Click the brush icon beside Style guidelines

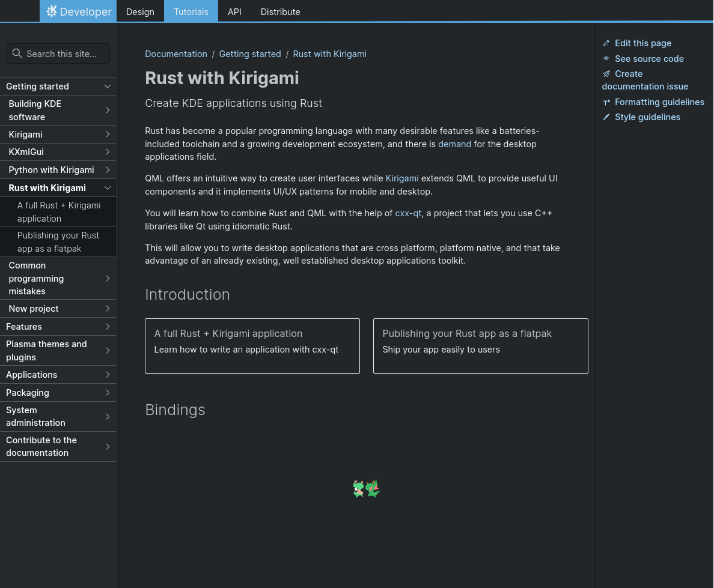tap(606, 117)
